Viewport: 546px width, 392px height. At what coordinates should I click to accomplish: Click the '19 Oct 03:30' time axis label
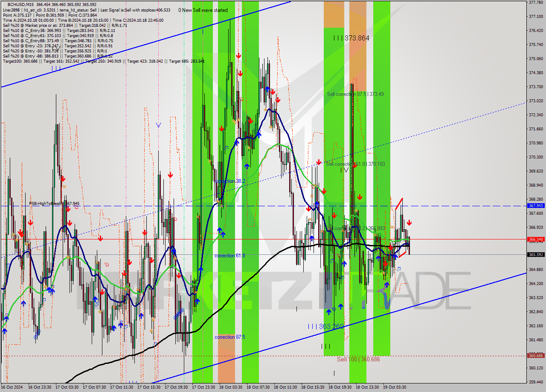coord(395,387)
